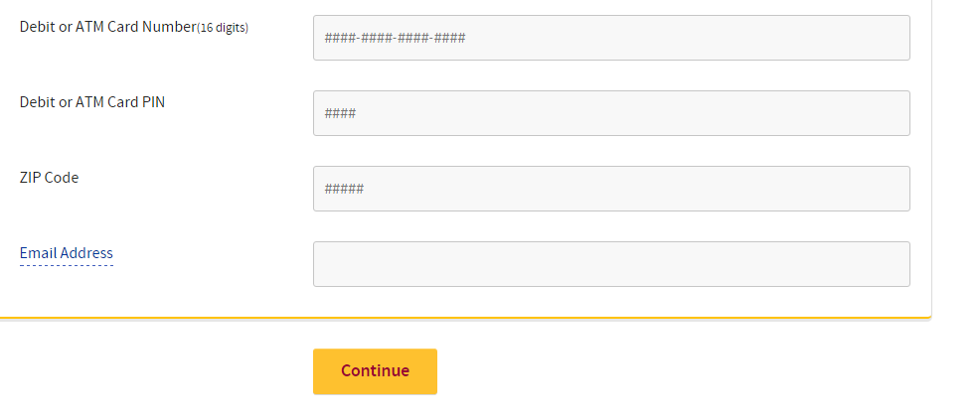Screen dimensions: 980x420
Task: Click the four-hash PIN placeholder
Action: coord(340,113)
